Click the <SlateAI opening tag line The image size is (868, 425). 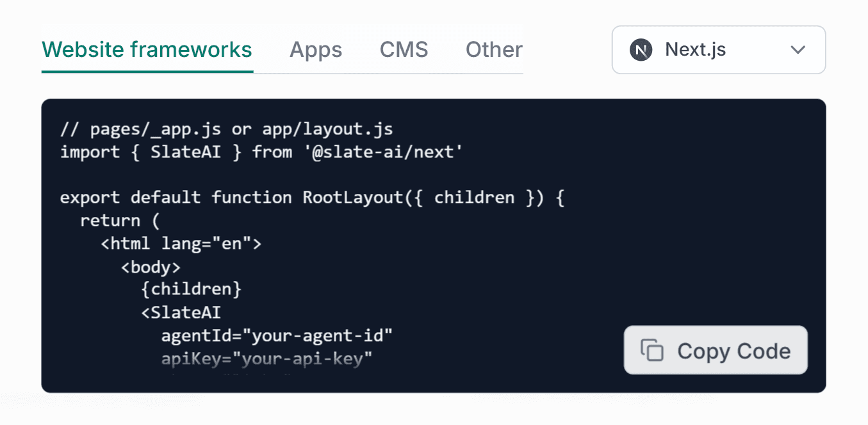tap(181, 312)
